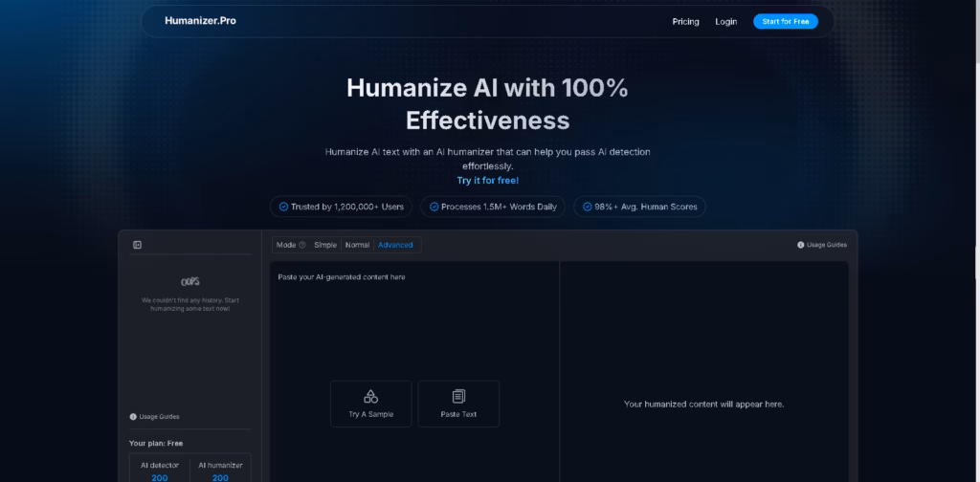Click 'Your humanized content will appear here.' text
Image resolution: width=980 pixels, height=482 pixels.
click(703, 404)
